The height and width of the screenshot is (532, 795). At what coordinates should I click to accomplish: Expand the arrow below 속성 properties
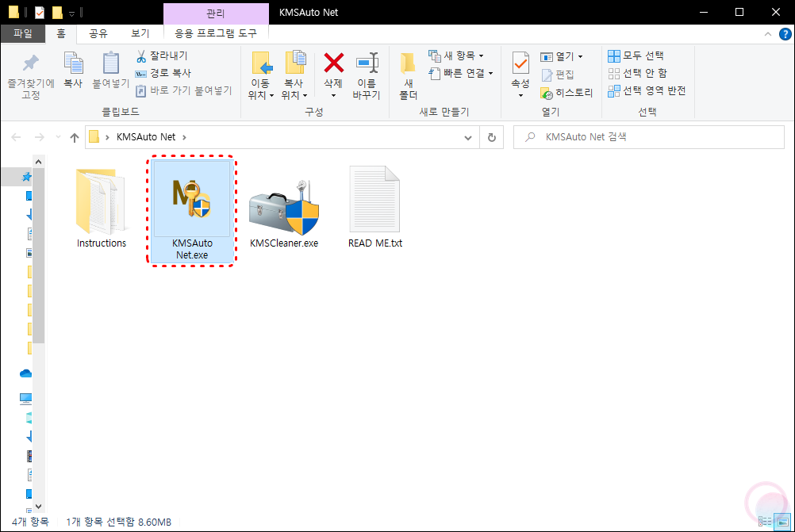click(520, 95)
